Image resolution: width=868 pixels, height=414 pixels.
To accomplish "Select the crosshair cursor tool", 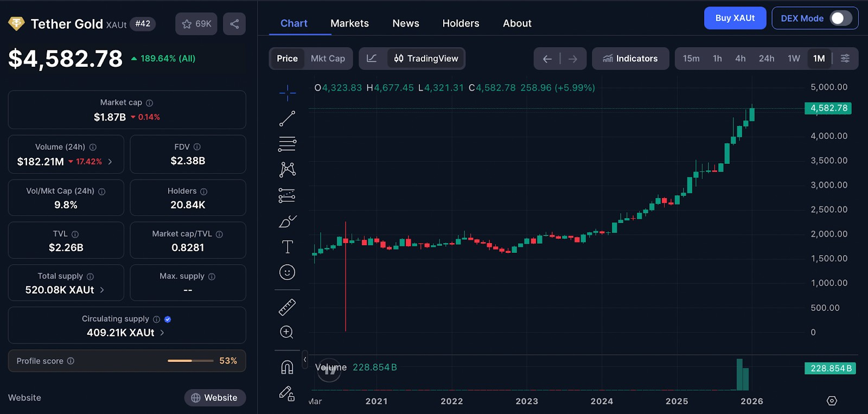I will [287, 93].
